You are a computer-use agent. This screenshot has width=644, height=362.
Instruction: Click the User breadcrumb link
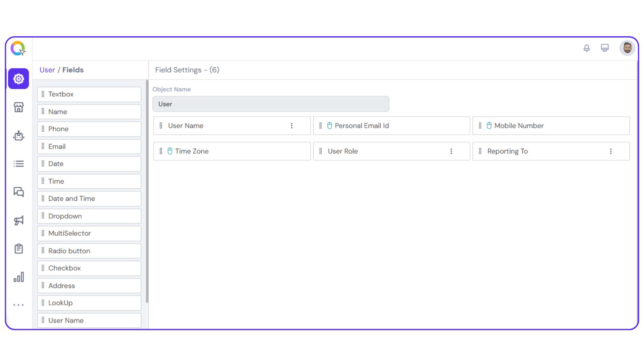47,70
